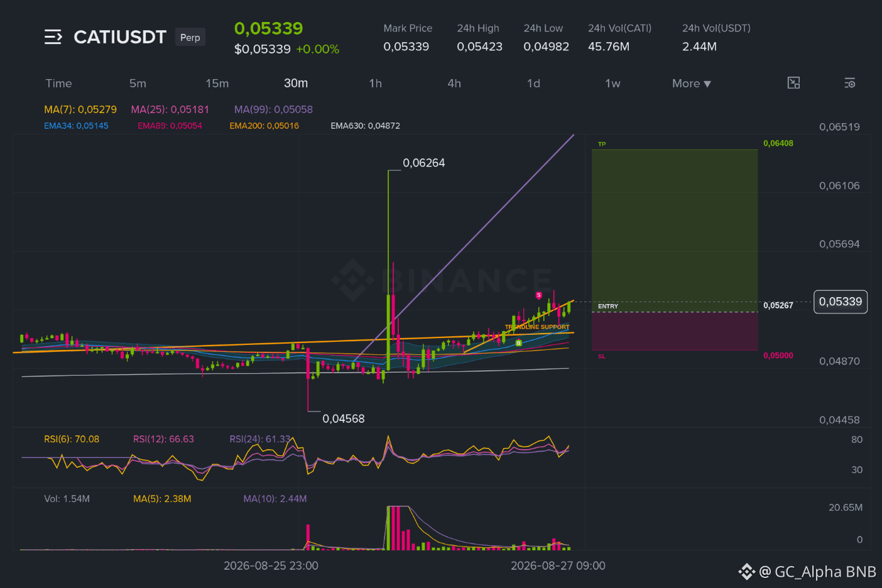Click the volume MA(10) label
This screenshot has width=882, height=588.
pos(275,499)
